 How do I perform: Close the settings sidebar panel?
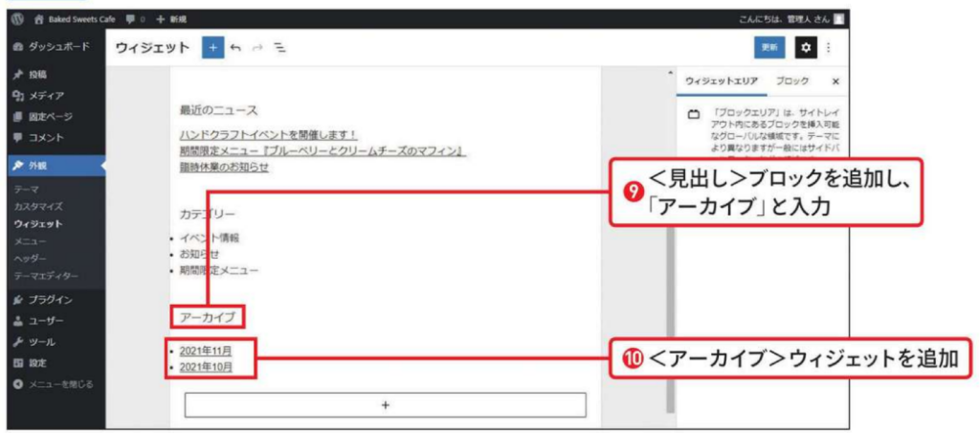pos(835,82)
